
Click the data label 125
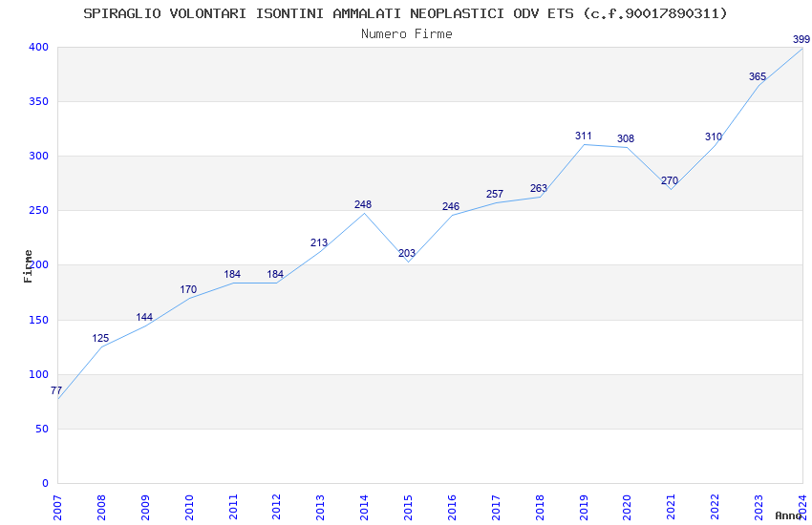[x=100, y=338]
